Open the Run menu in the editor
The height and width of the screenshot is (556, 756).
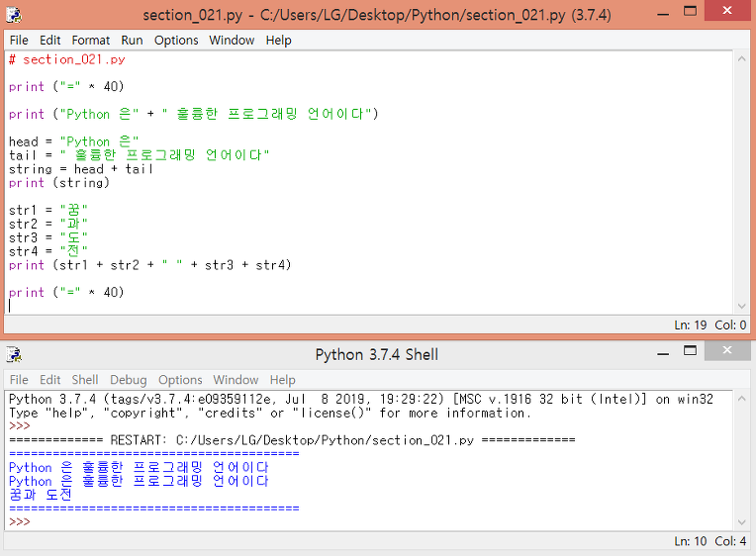pyautogui.click(x=132, y=40)
